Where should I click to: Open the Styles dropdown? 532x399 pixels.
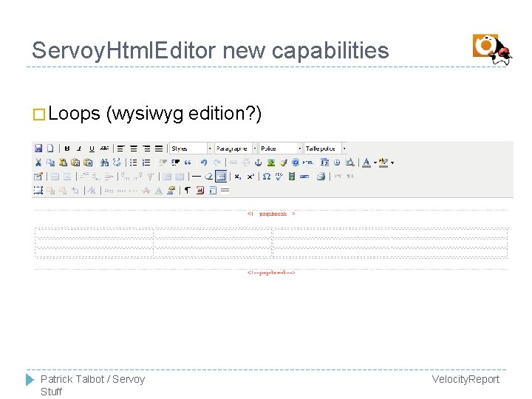click(x=191, y=149)
